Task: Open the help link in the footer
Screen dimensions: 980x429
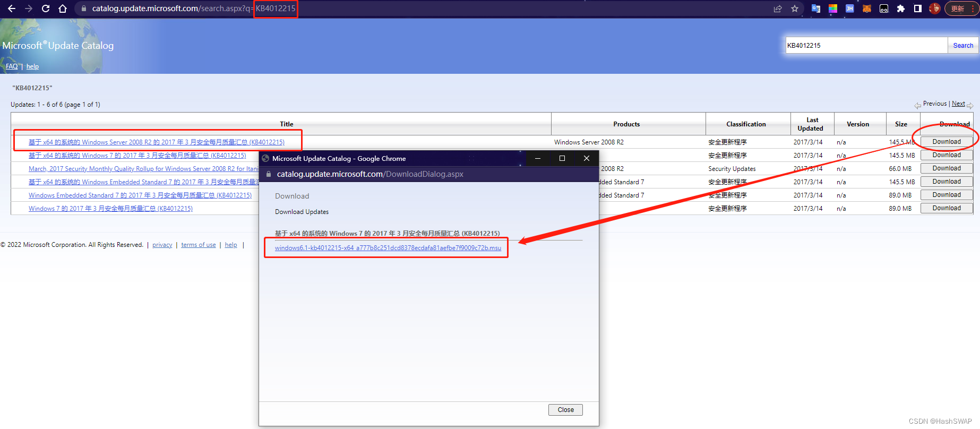Action: 231,245
